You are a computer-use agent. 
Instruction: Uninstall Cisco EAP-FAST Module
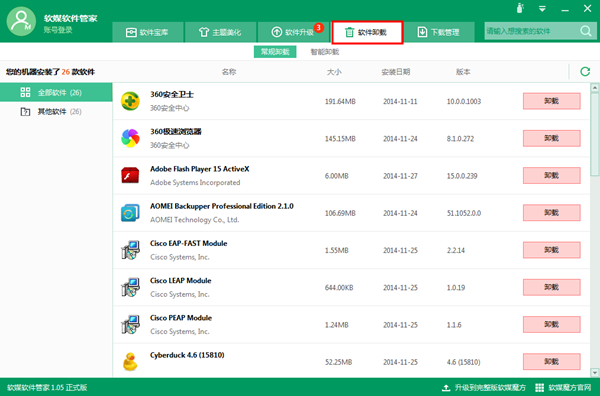point(551,250)
